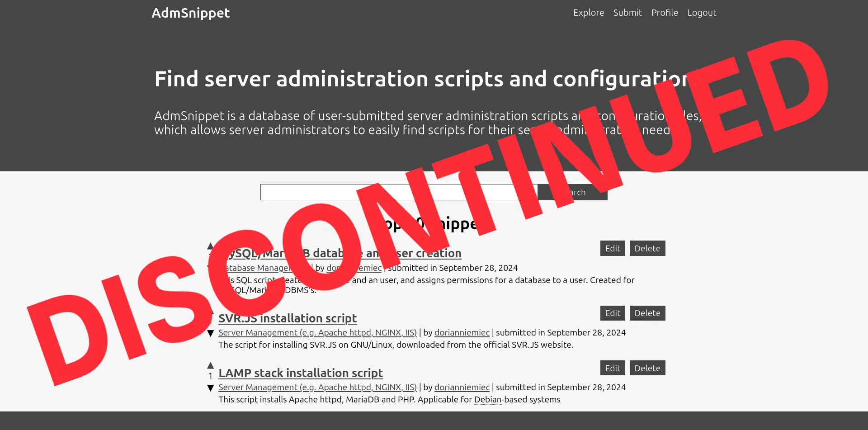Open the Explore page
Image resolution: width=868 pixels, height=430 pixels.
point(588,13)
